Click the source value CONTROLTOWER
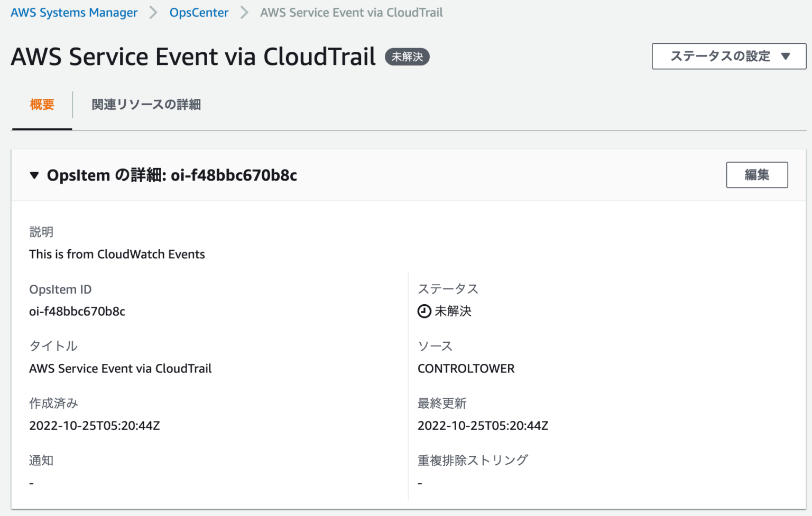 (x=466, y=368)
